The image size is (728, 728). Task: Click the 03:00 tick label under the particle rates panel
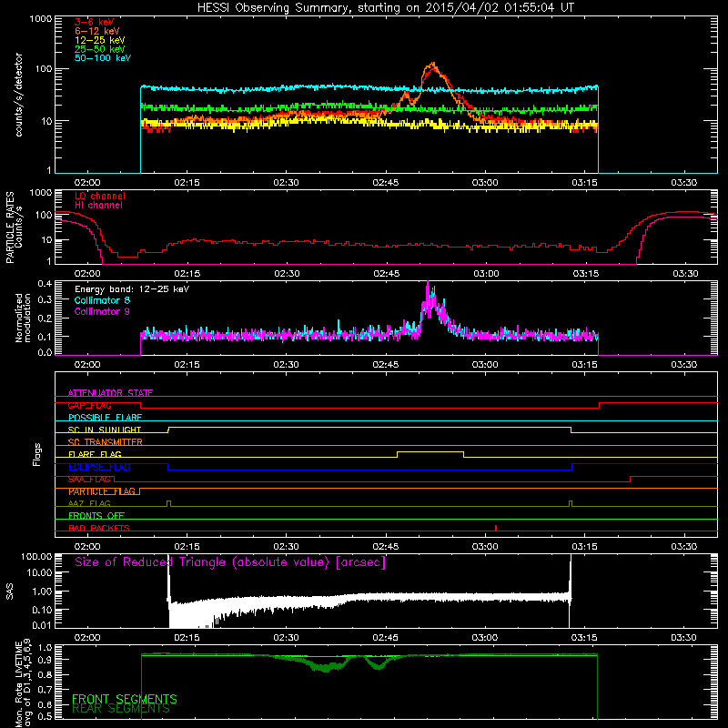pyautogui.click(x=486, y=274)
